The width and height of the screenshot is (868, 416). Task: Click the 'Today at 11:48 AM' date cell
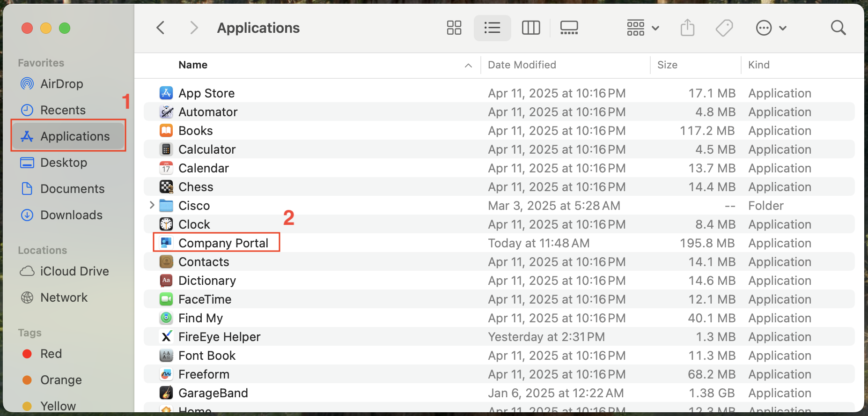coord(538,243)
